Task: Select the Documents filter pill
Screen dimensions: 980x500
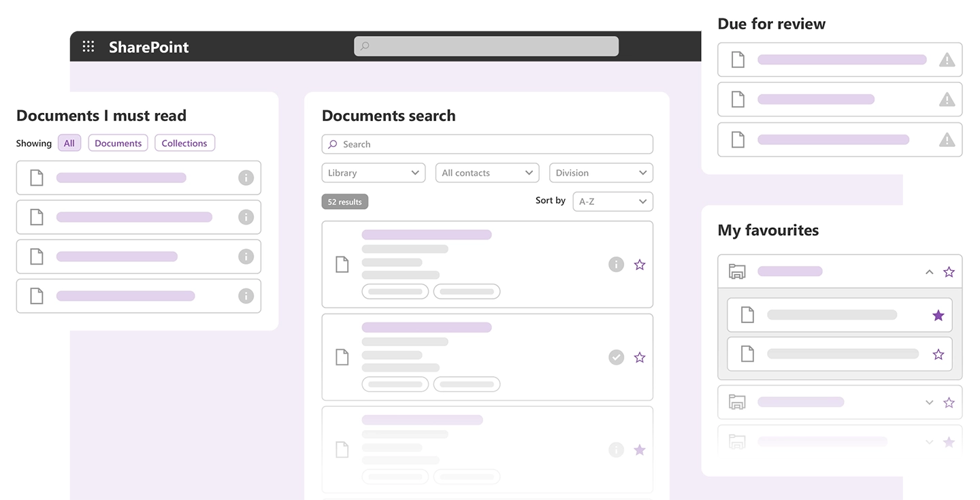Action: pos(118,143)
